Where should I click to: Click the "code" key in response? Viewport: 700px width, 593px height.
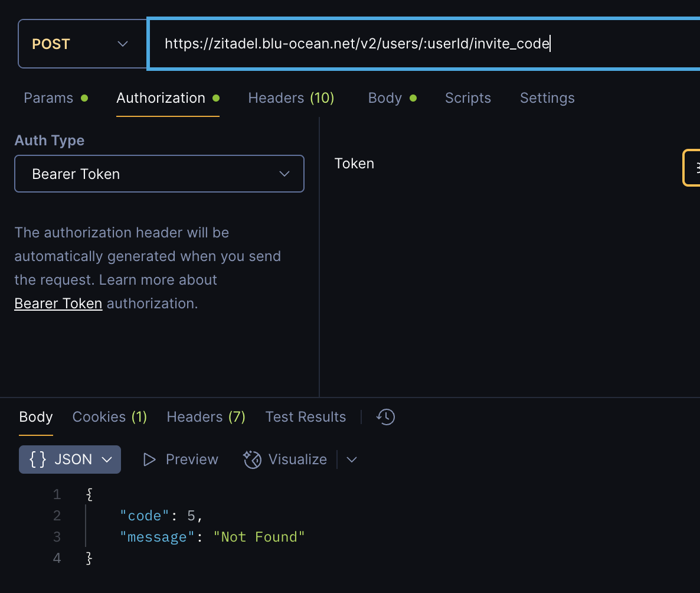[x=144, y=516]
